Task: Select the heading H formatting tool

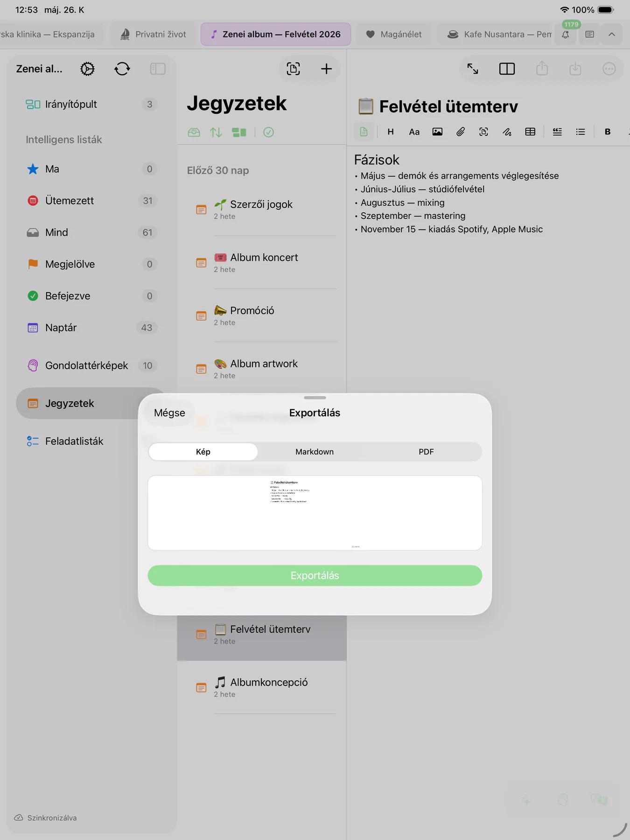Action: pyautogui.click(x=391, y=132)
